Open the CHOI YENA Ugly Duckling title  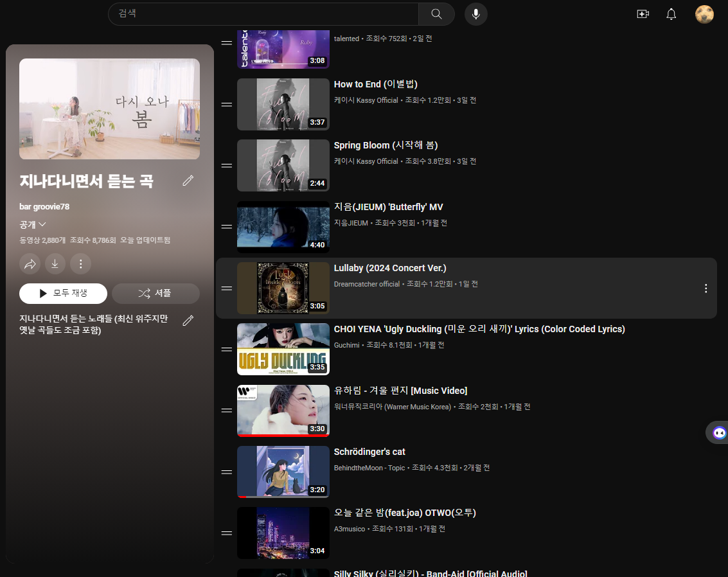pos(479,329)
